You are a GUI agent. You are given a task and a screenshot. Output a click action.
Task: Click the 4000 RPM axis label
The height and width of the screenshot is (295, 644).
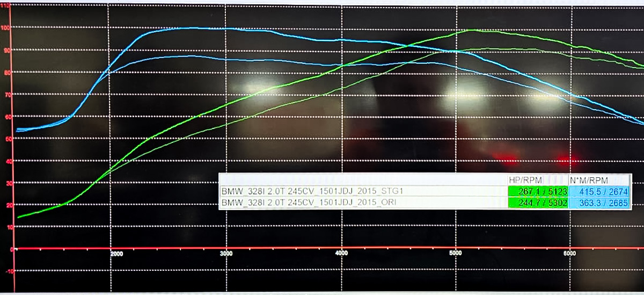pyautogui.click(x=341, y=253)
